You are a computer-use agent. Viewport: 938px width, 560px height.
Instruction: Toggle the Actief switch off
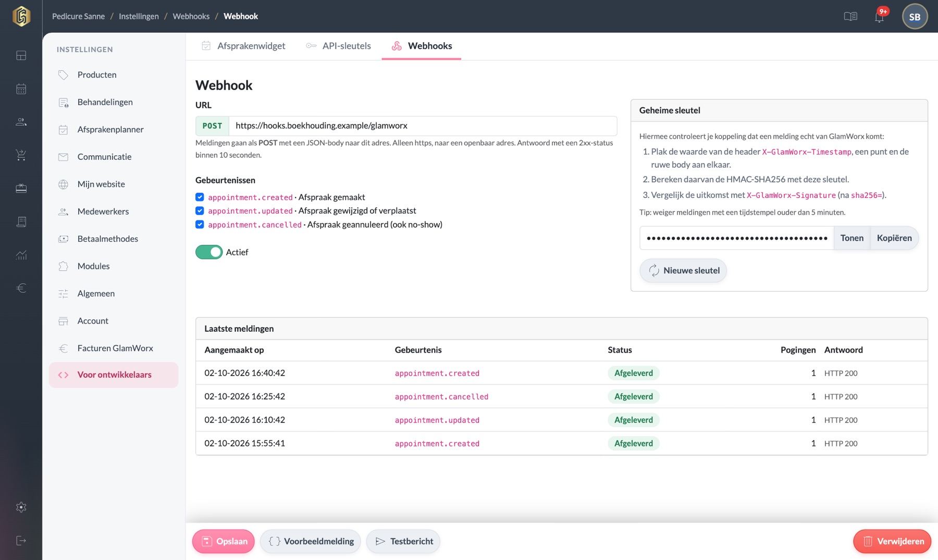[x=209, y=252]
